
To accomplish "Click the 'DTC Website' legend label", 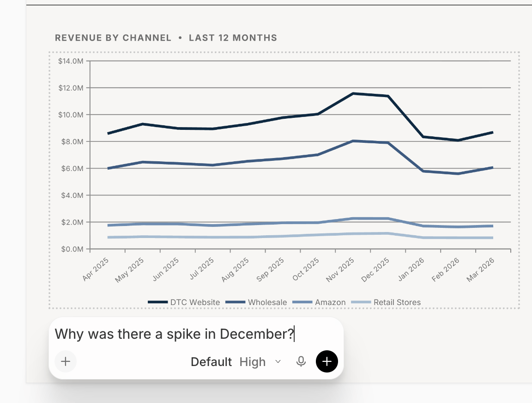I will (195, 302).
